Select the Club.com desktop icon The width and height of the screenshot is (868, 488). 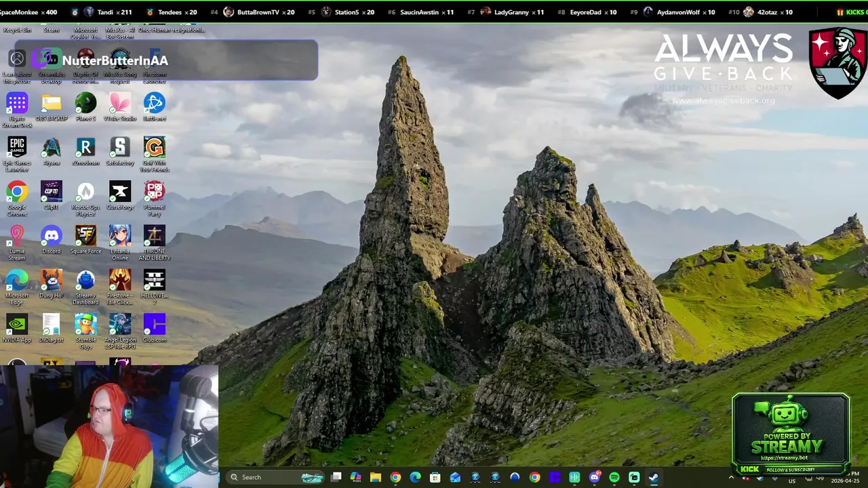coord(155,328)
